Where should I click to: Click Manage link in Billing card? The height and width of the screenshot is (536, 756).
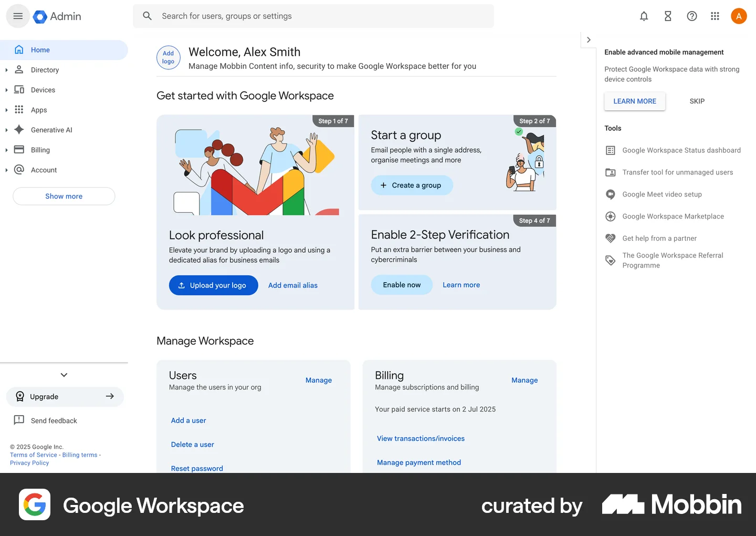point(524,380)
